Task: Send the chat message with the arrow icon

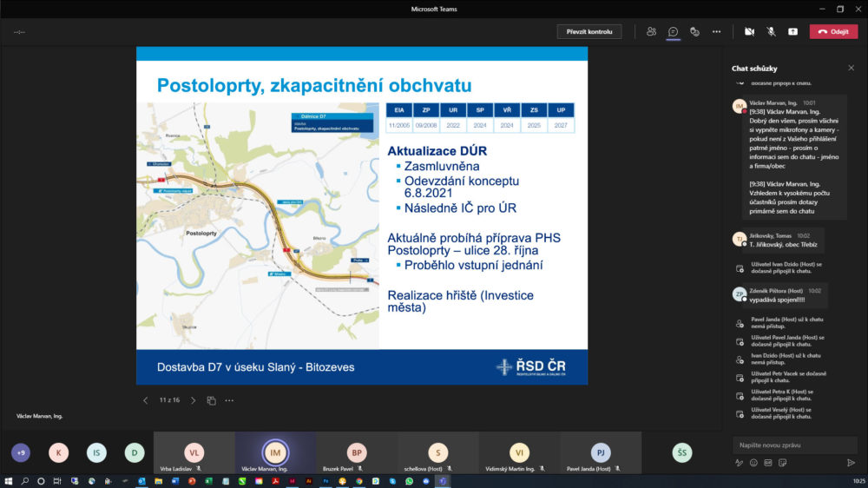Action: point(851,463)
